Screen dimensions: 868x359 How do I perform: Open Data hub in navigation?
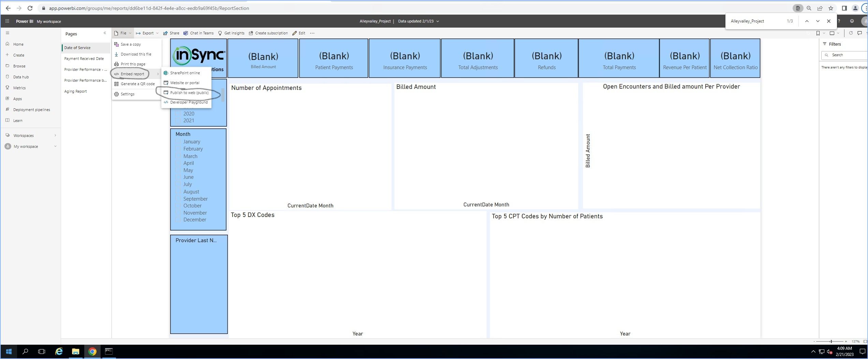pos(21,77)
